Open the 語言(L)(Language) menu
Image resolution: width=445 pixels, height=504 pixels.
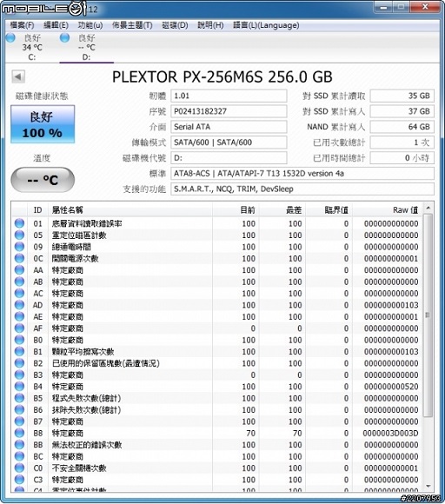pos(266,25)
